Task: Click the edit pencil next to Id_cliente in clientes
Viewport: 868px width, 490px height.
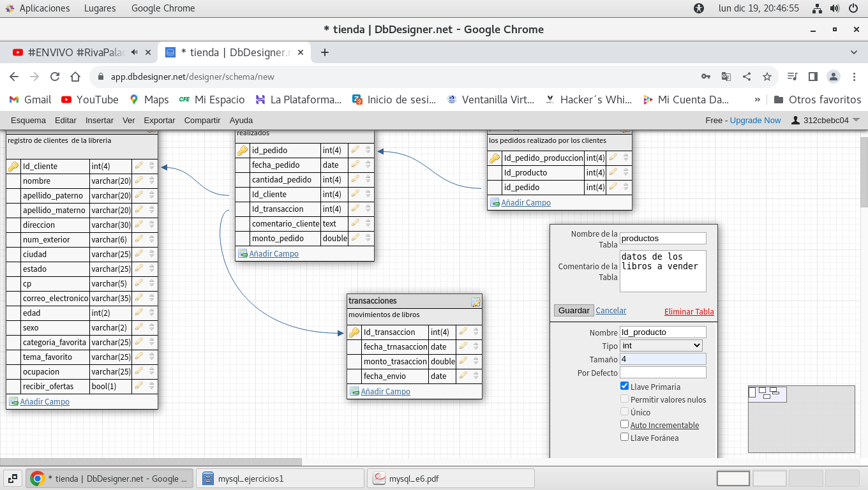Action: point(139,166)
